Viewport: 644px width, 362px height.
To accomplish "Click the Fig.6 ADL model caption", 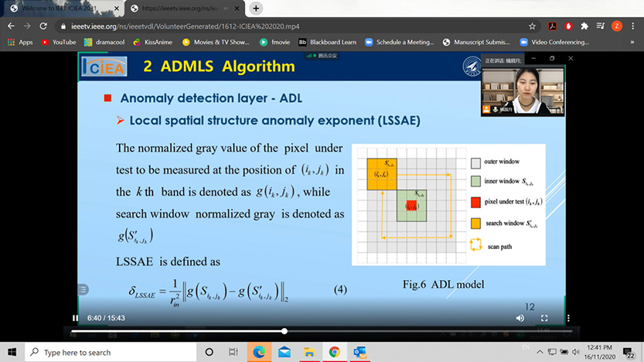I will (443, 285).
